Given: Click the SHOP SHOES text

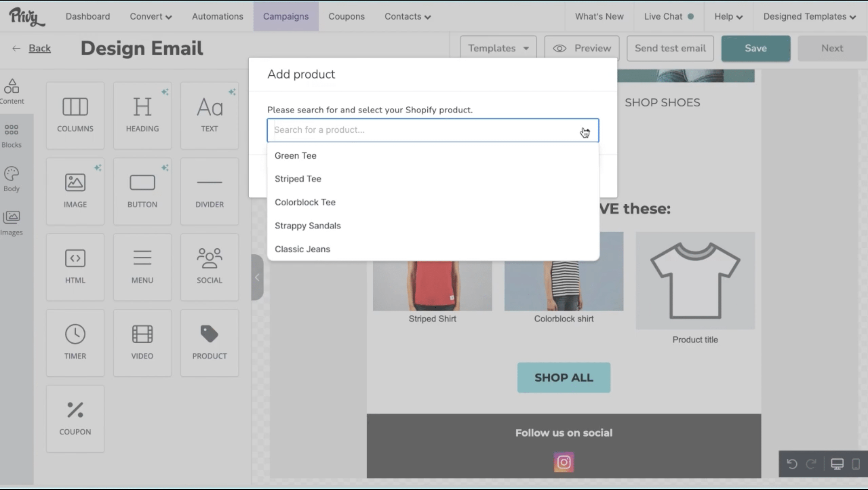Looking at the screenshot, I should (x=662, y=102).
